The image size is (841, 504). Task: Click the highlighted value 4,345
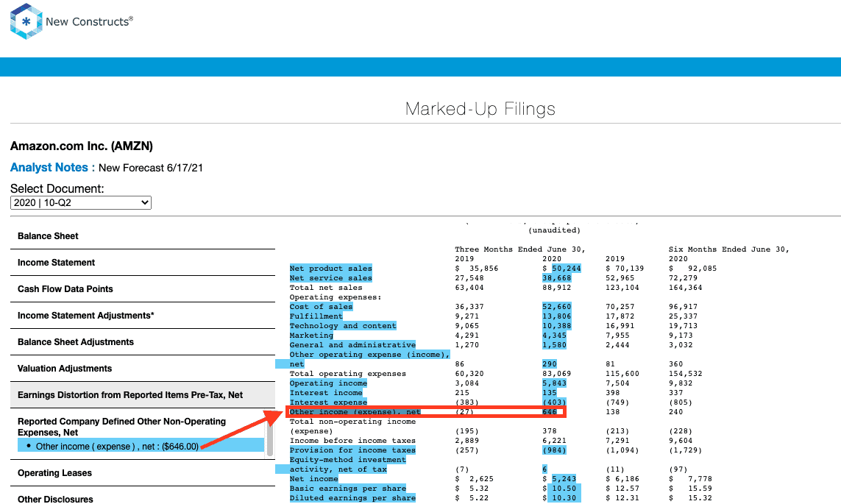click(x=555, y=336)
